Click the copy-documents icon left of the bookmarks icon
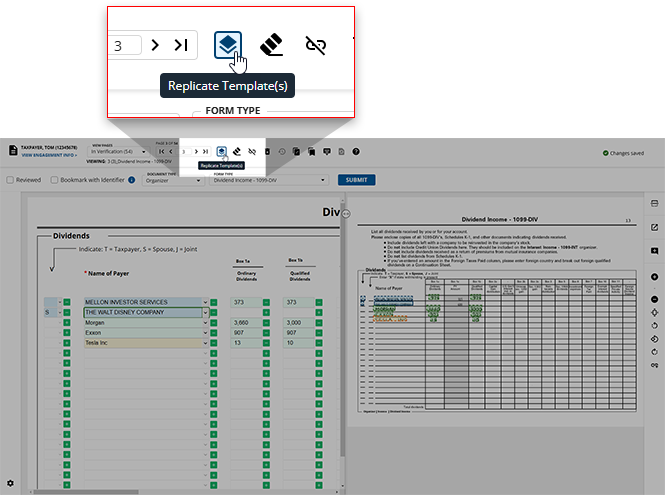Screen dimensions: 665x495 296,151
